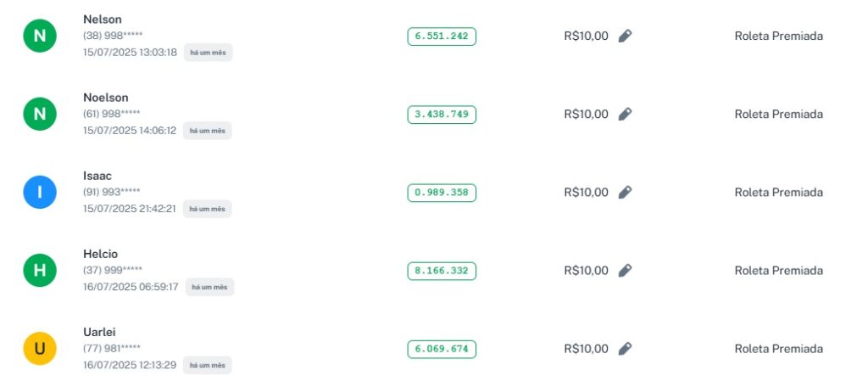Select Uarlei's yellow U avatar
This screenshot has width=868, height=376.
click(40, 349)
